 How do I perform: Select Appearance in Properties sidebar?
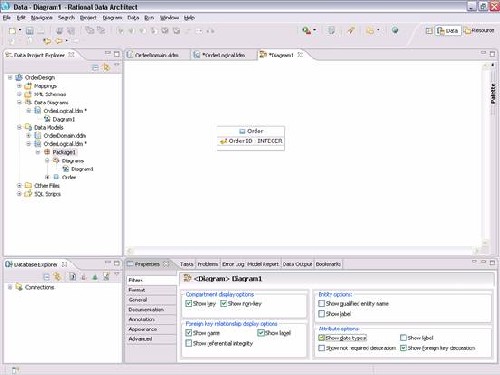(x=151, y=329)
